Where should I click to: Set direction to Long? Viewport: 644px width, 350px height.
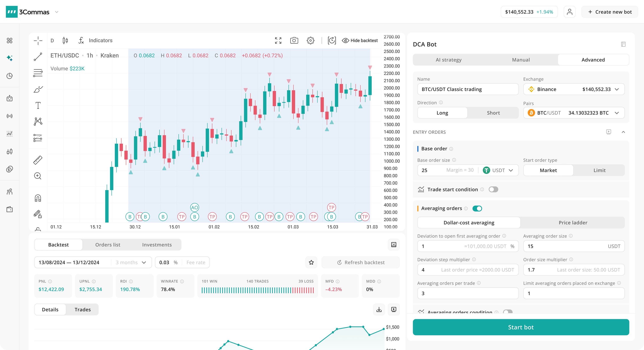coord(442,113)
